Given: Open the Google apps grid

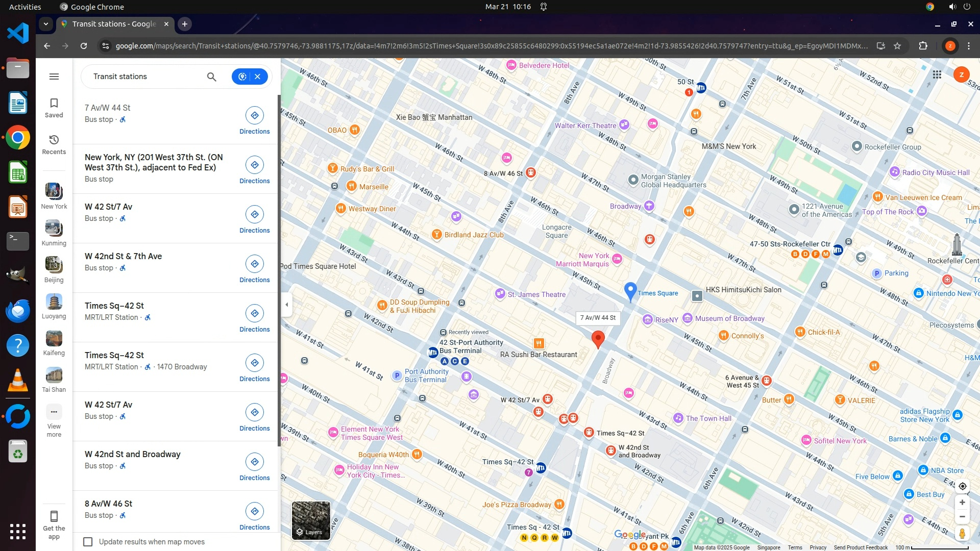Looking at the screenshot, I should pyautogui.click(x=937, y=75).
